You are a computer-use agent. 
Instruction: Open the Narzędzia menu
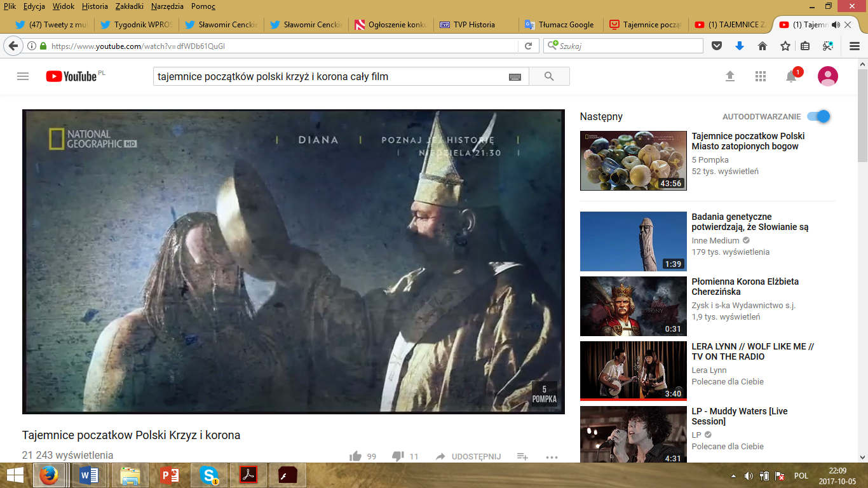pos(168,6)
